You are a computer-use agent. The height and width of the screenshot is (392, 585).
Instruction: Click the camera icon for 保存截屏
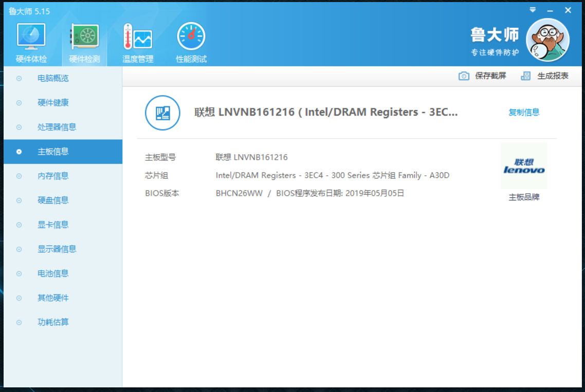click(464, 76)
